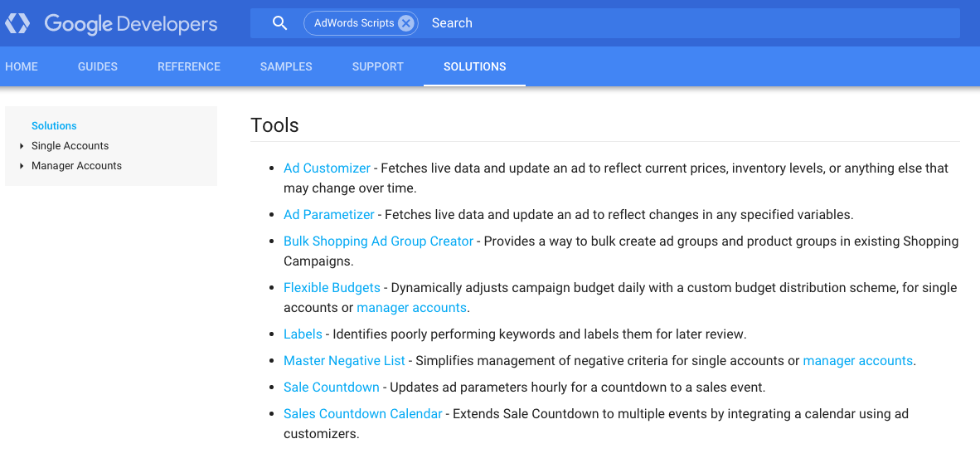Click the SOLUTIONS tab
The image size is (980, 473).
point(474,66)
